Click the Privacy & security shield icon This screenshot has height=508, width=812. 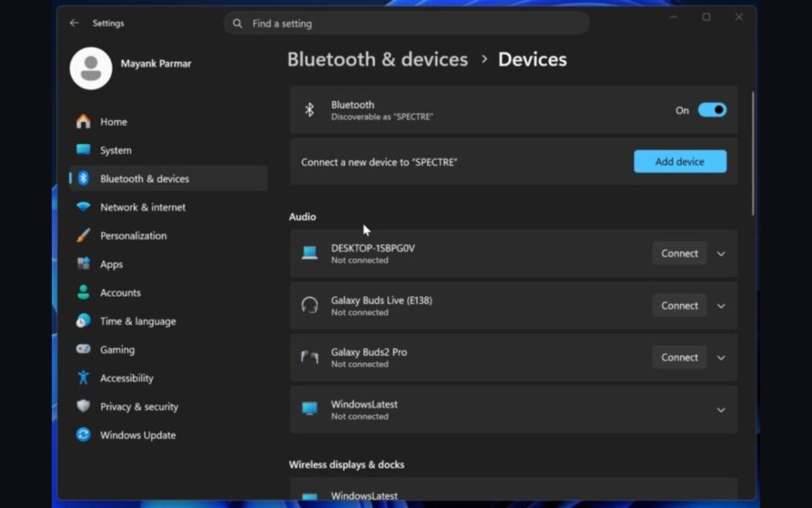83,406
